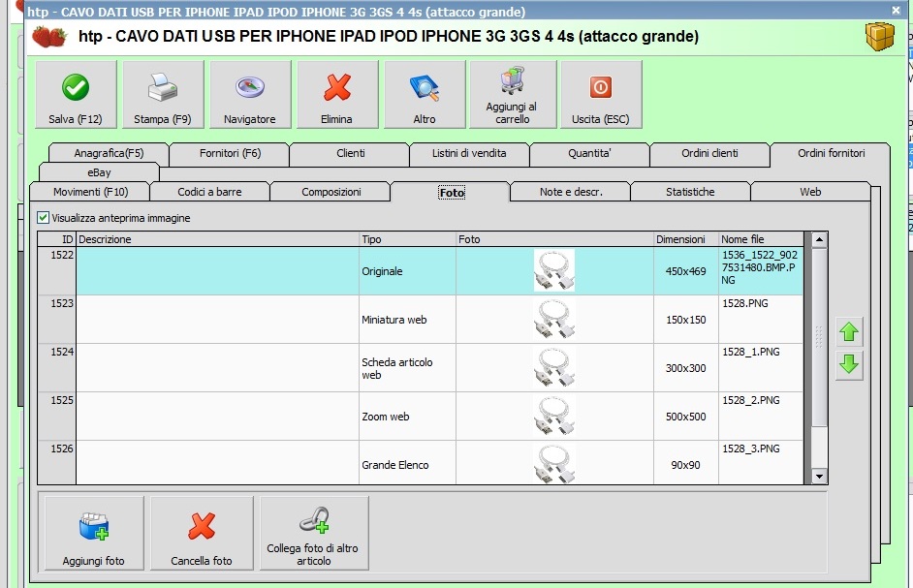Click the active Foto tab
The image size is (913, 588).
coord(452,192)
